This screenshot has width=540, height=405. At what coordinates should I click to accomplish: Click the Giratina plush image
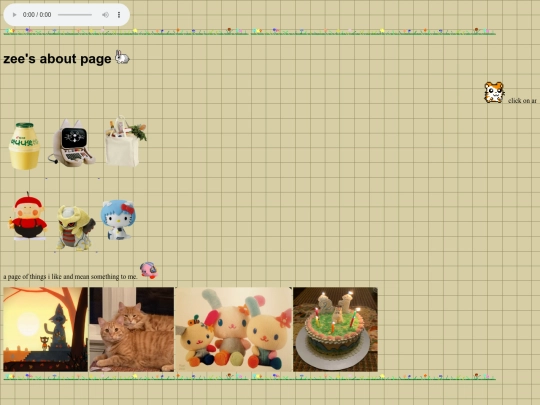(76, 227)
